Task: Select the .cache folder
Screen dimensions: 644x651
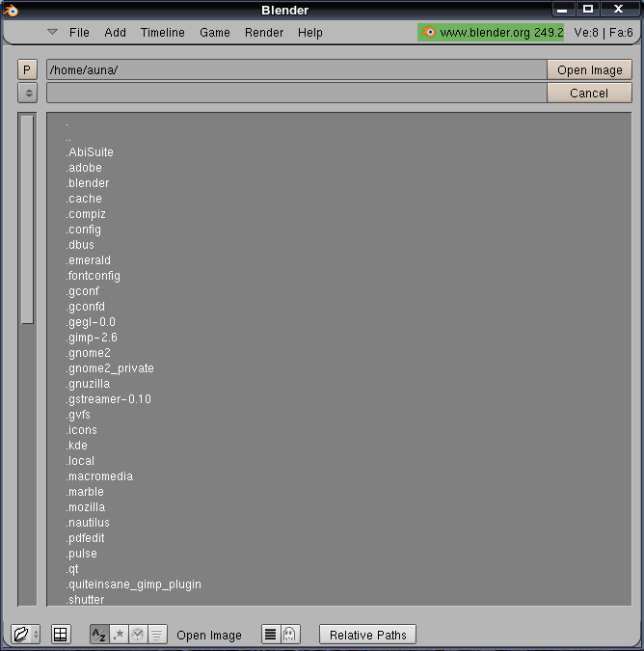Action: (x=84, y=198)
